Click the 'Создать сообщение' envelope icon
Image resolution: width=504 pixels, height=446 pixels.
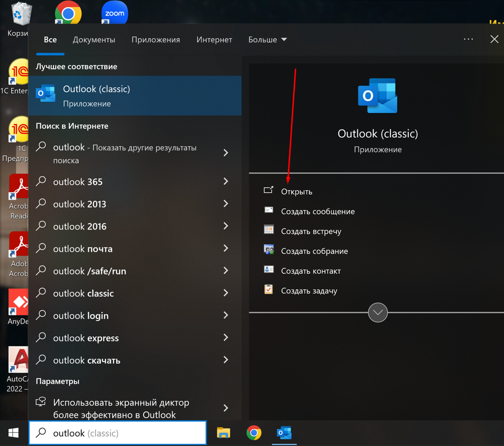(x=269, y=210)
